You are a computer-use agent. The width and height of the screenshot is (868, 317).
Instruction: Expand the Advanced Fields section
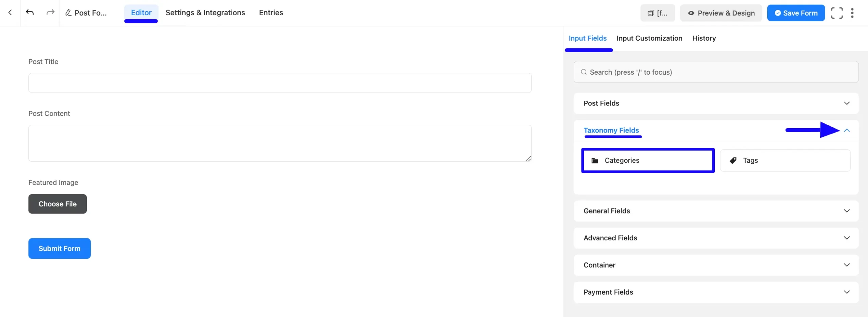click(716, 238)
